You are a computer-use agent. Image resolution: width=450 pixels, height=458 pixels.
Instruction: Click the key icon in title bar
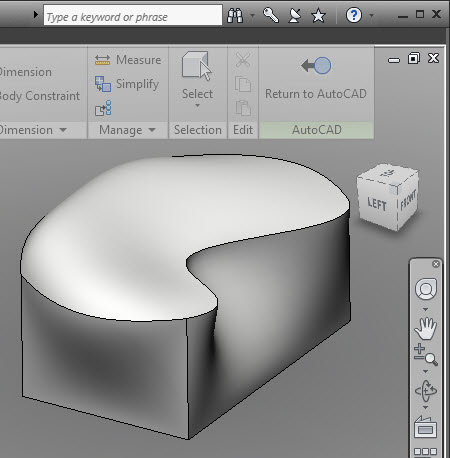coord(271,15)
